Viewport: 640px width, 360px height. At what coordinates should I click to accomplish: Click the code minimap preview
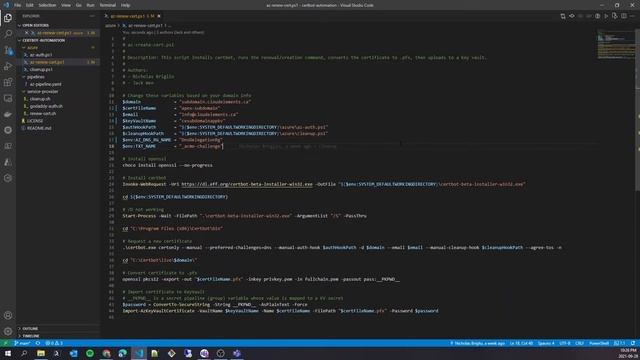pyautogui.click(x=616, y=44)
